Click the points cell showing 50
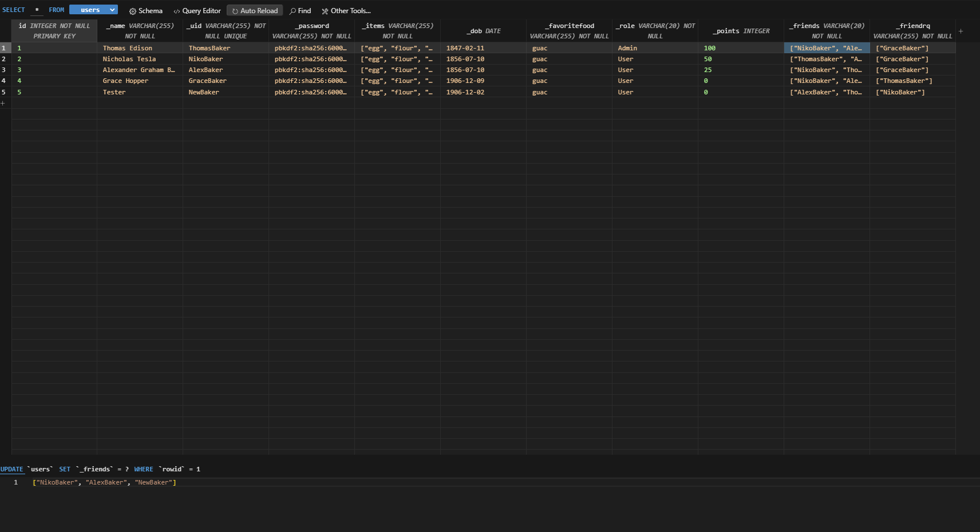Screen dimensions: 980x532 tap(741, 59)
